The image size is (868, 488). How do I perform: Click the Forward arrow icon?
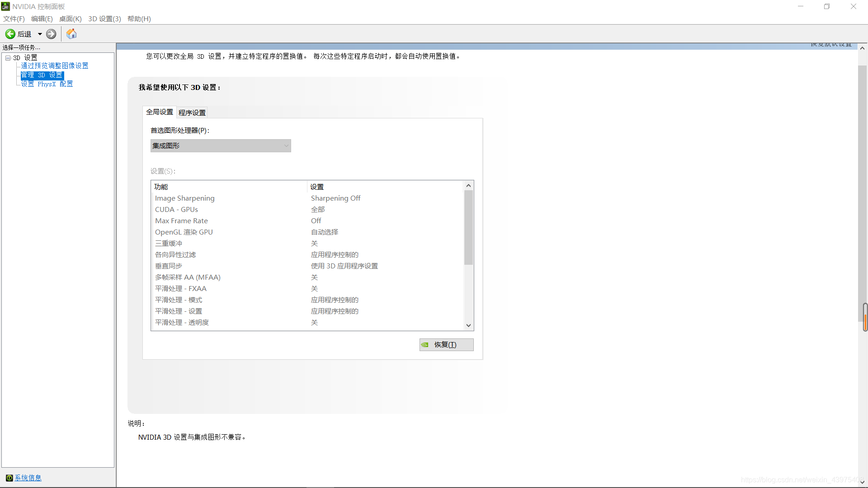51,34
